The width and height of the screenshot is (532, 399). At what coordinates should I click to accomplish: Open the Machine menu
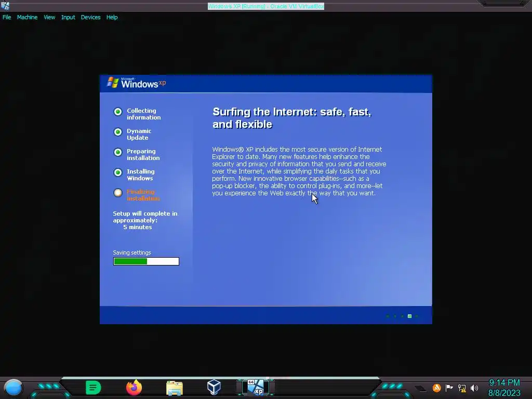pos(27,17)
